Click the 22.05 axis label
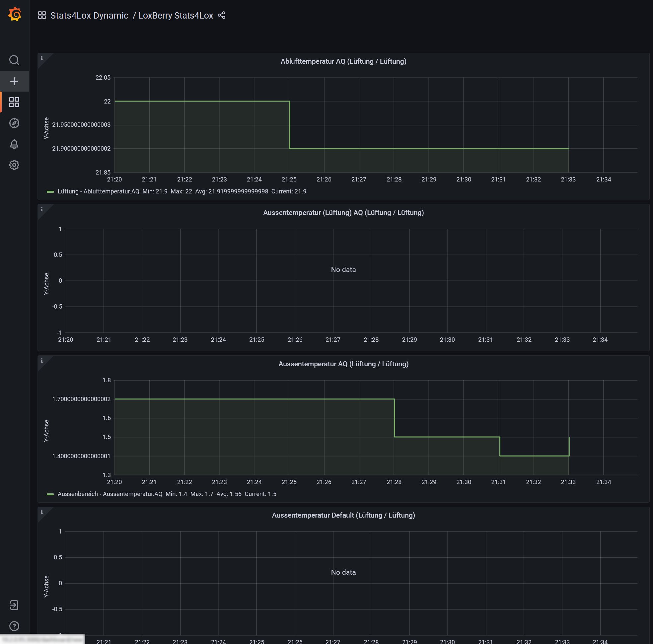This screenshot has width=653, height=644. (x=103, y=78)
